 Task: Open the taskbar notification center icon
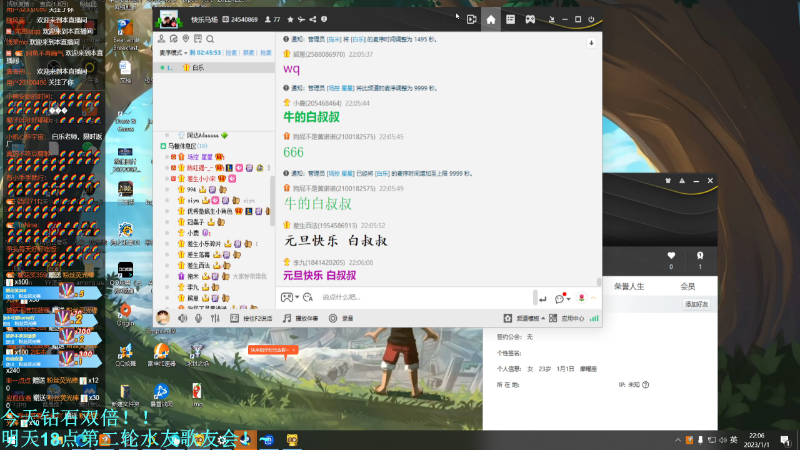785,440
